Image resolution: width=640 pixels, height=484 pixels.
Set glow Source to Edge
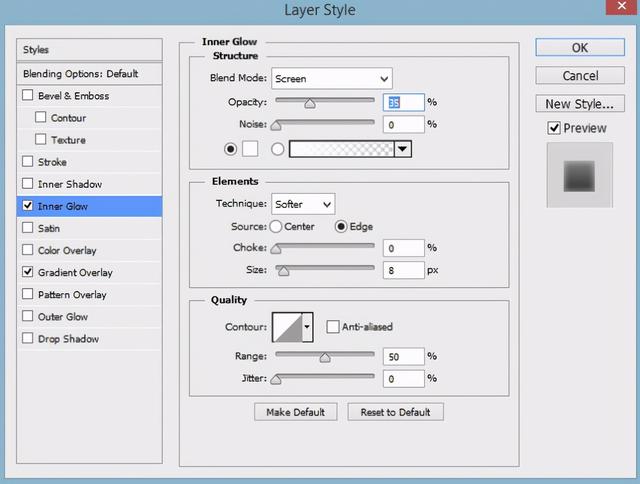pos(341,226)
